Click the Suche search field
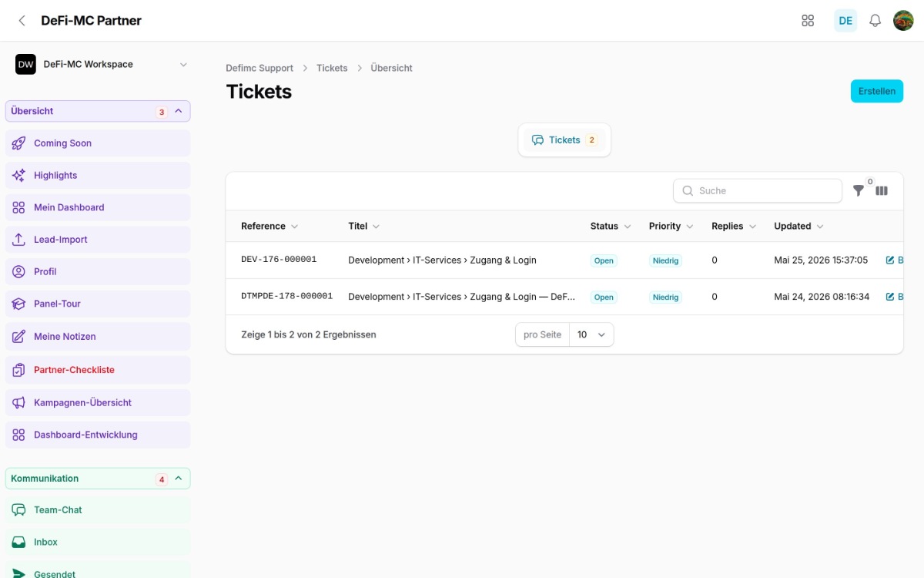 pyautogui.click(x=758, y=190)
